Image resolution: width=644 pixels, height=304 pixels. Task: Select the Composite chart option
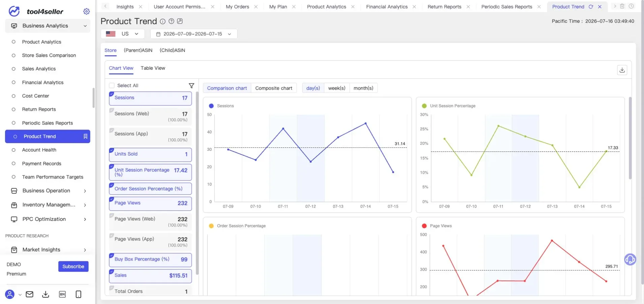click(273, 88)
